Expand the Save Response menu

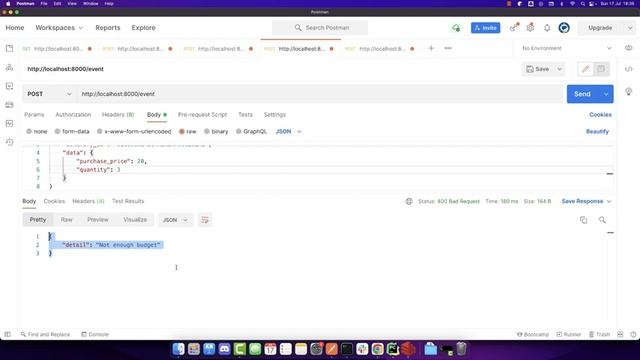pos(586,201)
